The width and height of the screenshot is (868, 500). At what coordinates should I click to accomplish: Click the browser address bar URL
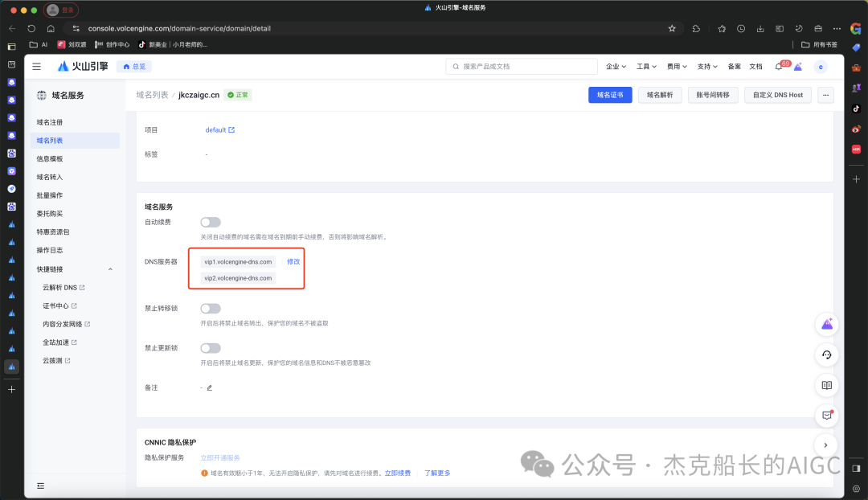pyautogui.click(x=179, y=29)
